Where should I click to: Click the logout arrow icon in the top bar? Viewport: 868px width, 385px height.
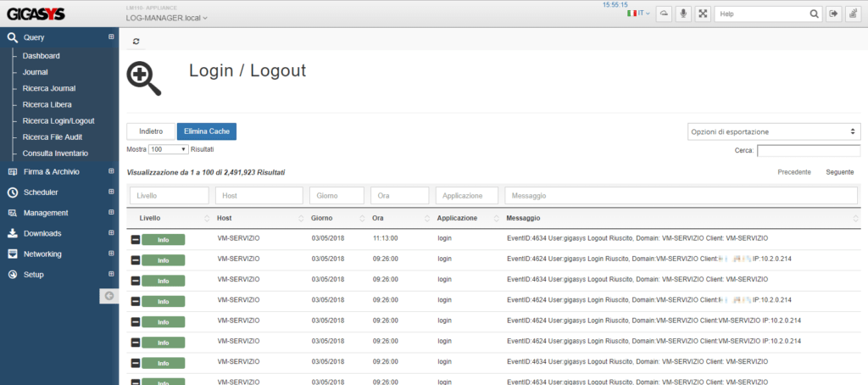[x=834, y=14]
